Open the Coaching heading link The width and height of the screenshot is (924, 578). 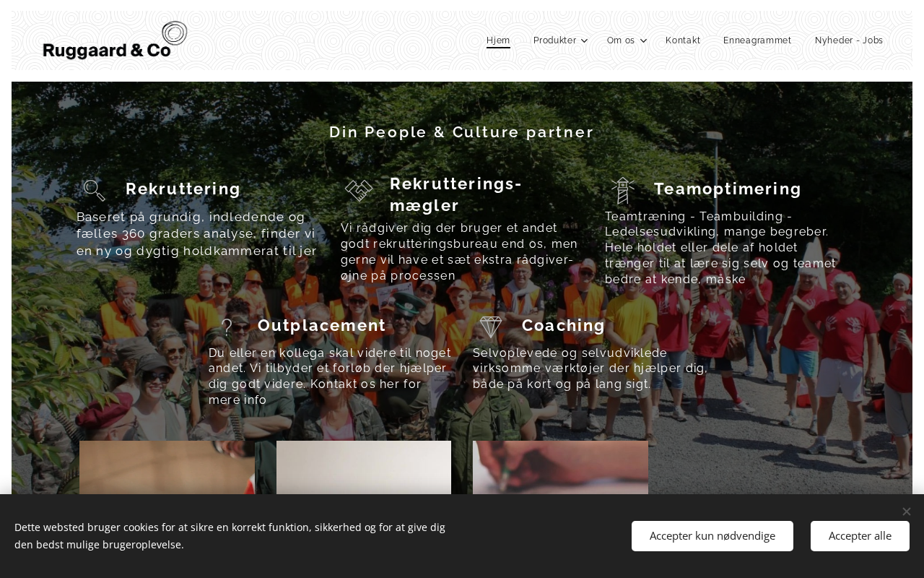point(564,326)
